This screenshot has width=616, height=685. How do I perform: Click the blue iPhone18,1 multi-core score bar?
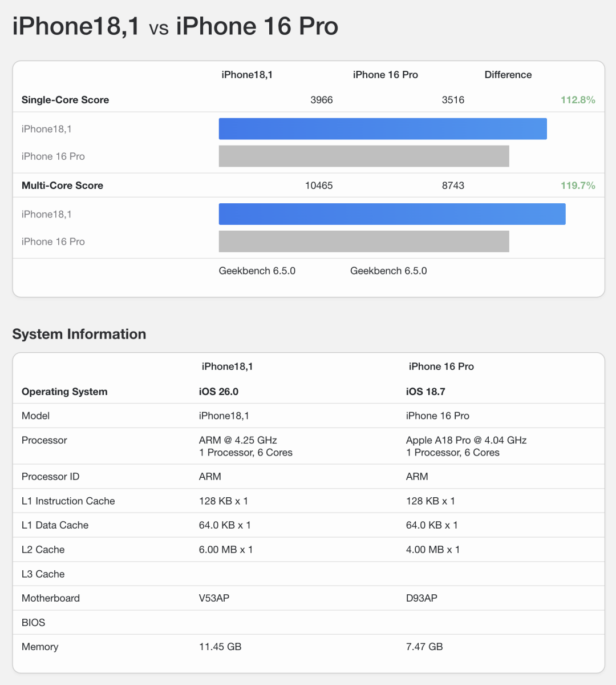tap(392, 214)
